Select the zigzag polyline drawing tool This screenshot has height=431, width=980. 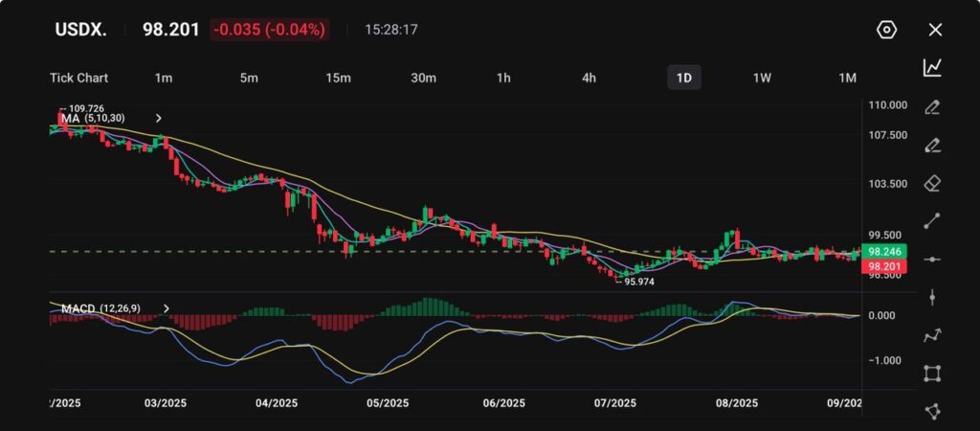click(x=932, y=335)
